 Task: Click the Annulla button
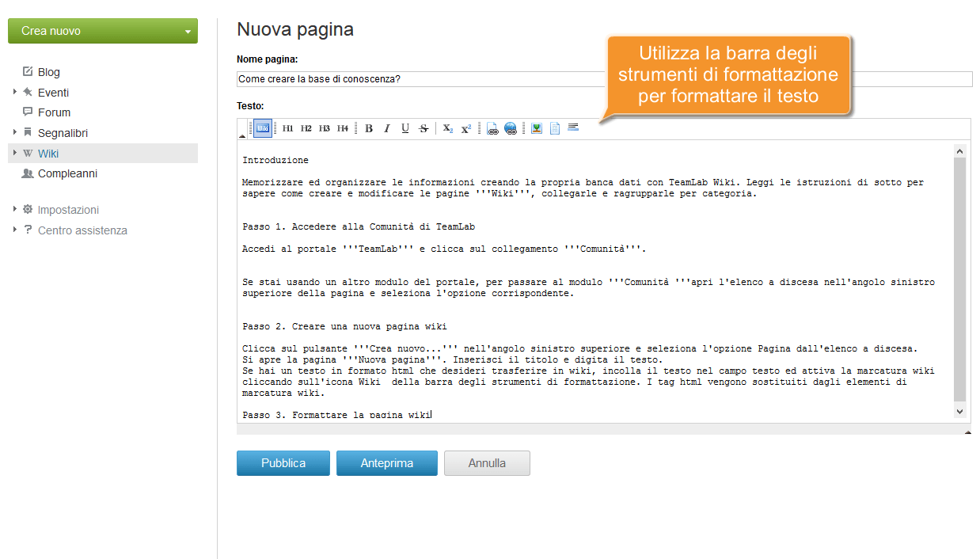tap(487, 463)
